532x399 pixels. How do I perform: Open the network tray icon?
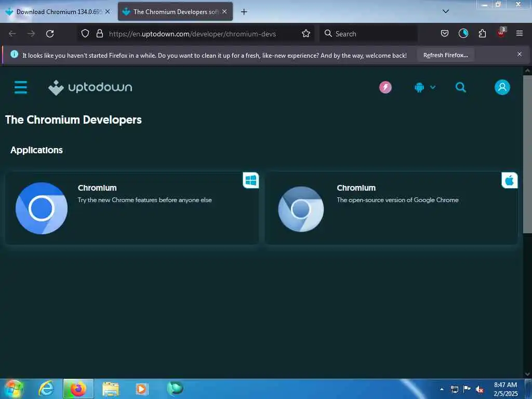click(x=454, y=389)
